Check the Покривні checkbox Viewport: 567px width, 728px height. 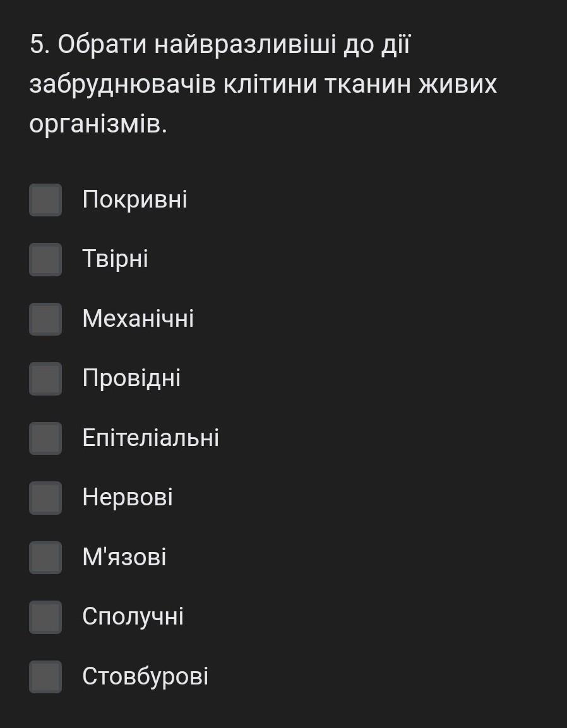[45, 200]
